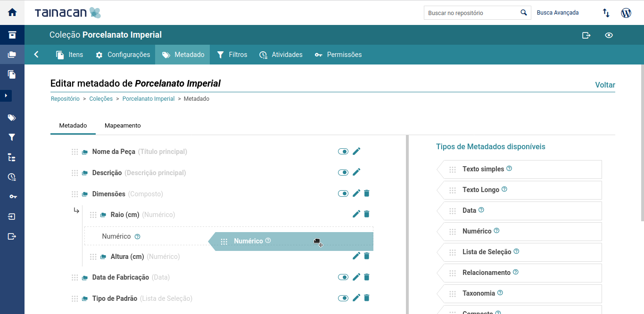This screenshot has width=644, height=314.
Task: Show help for Texto simples type
Action: [x=509, y=169]
